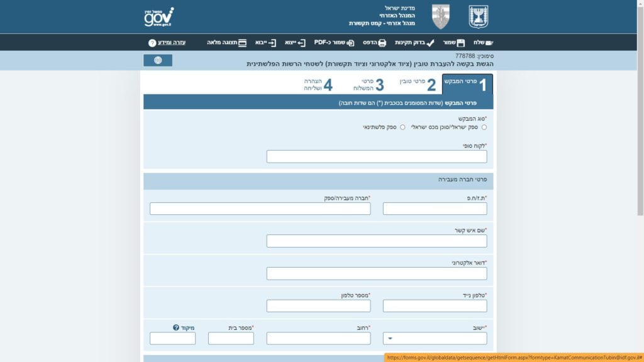Click the Save (שמור) floppy disk icon

[461, 43]
